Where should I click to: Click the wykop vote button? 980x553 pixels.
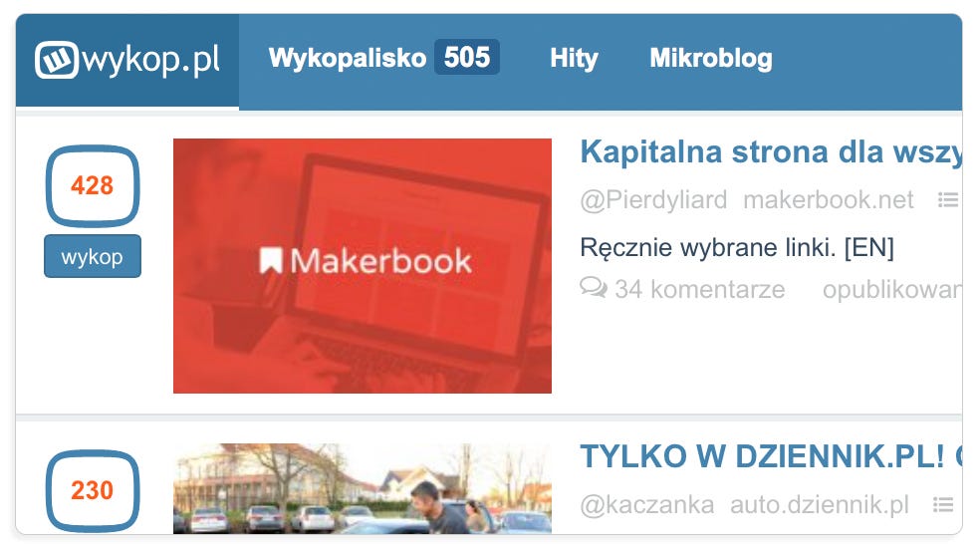93,256
